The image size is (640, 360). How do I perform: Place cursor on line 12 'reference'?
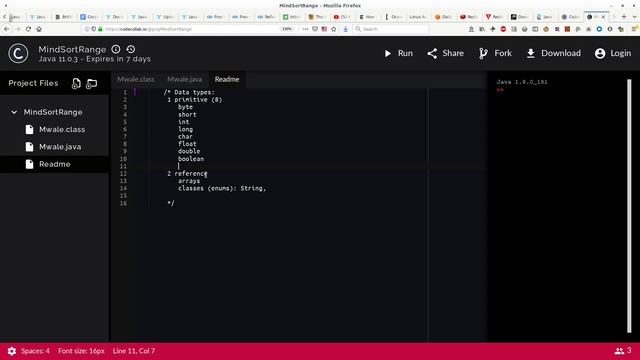click(x=191, y=173)
